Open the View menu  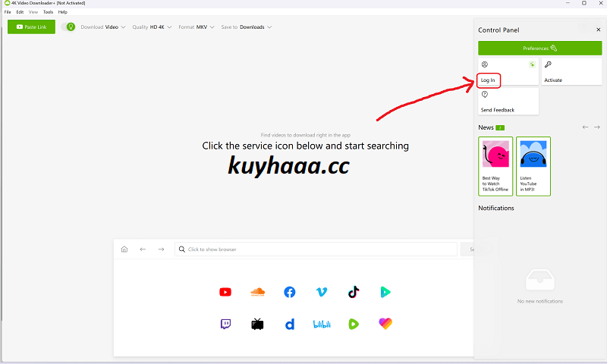tap(33, 12)
